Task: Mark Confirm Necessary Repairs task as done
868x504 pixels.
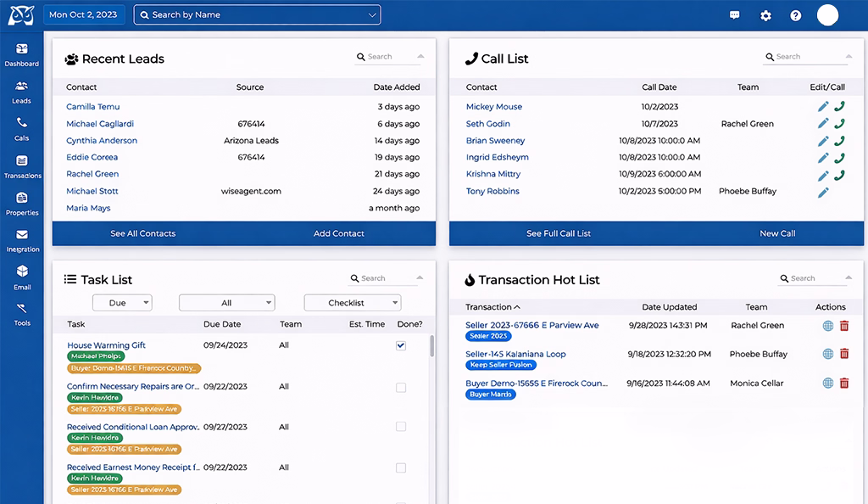Action: (x=399, y=386)
